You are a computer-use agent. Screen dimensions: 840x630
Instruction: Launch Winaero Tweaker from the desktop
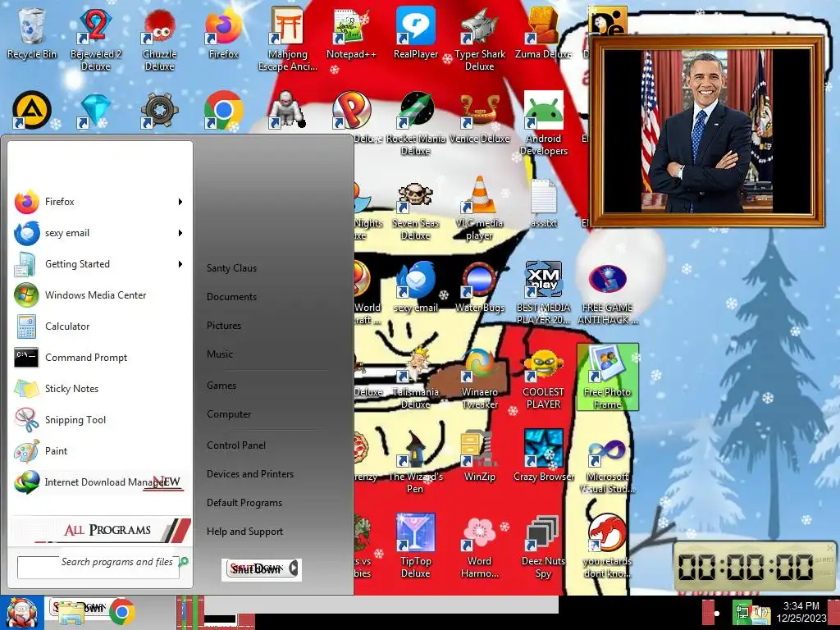[479, 378]
